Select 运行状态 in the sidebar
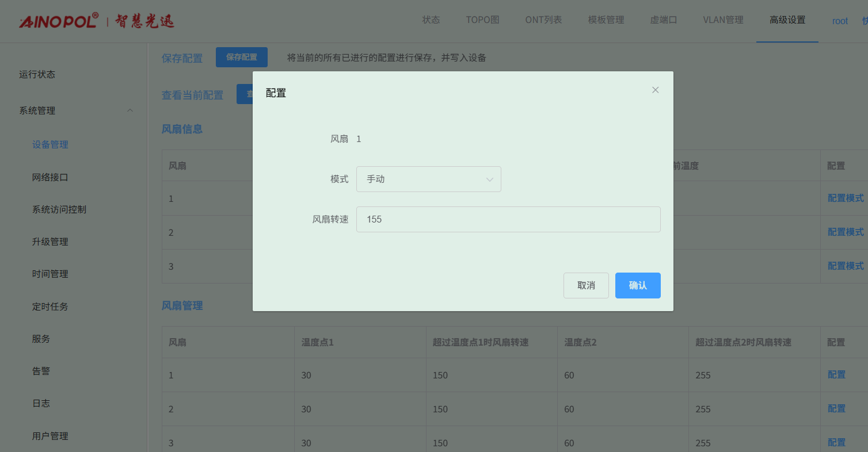The height and width of the screenshot is (452, 868). coord(37,74)
